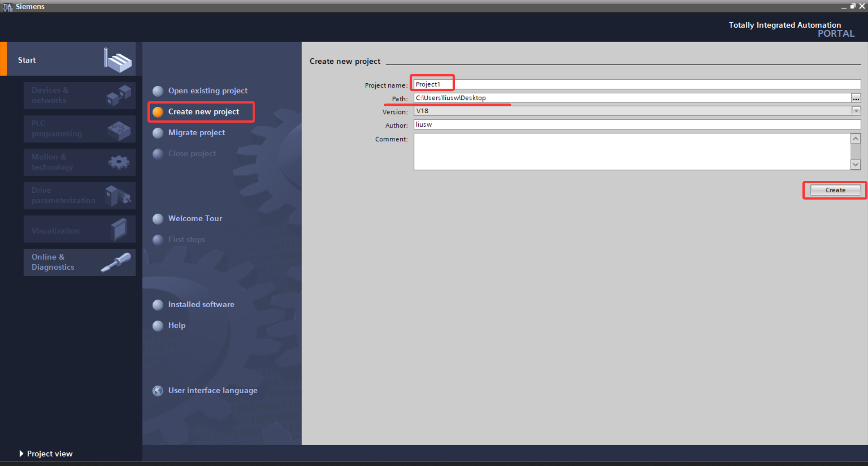Screen dimensions: 868x466
Task: Open Devices & networks portal
Action: (x=80, y=95)
